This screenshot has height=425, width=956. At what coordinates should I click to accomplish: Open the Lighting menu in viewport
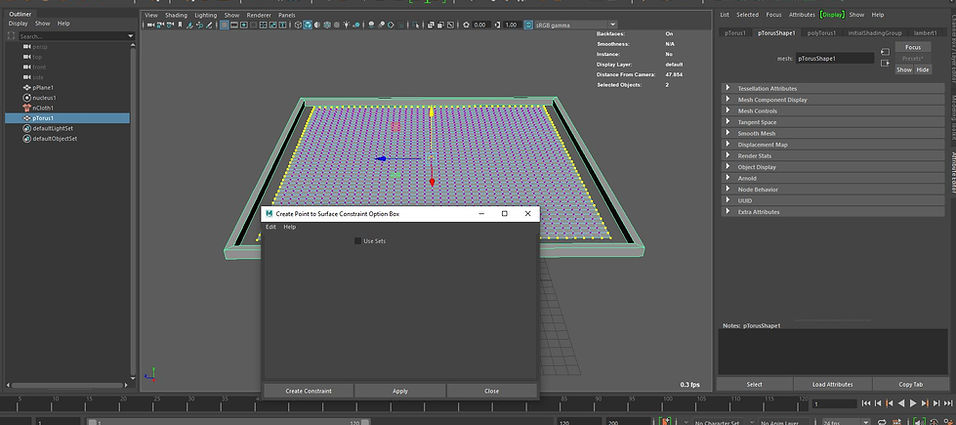tap(205, 15)
